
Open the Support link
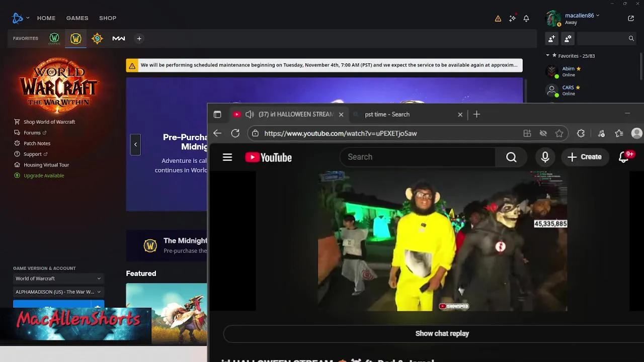coord(33,154)
